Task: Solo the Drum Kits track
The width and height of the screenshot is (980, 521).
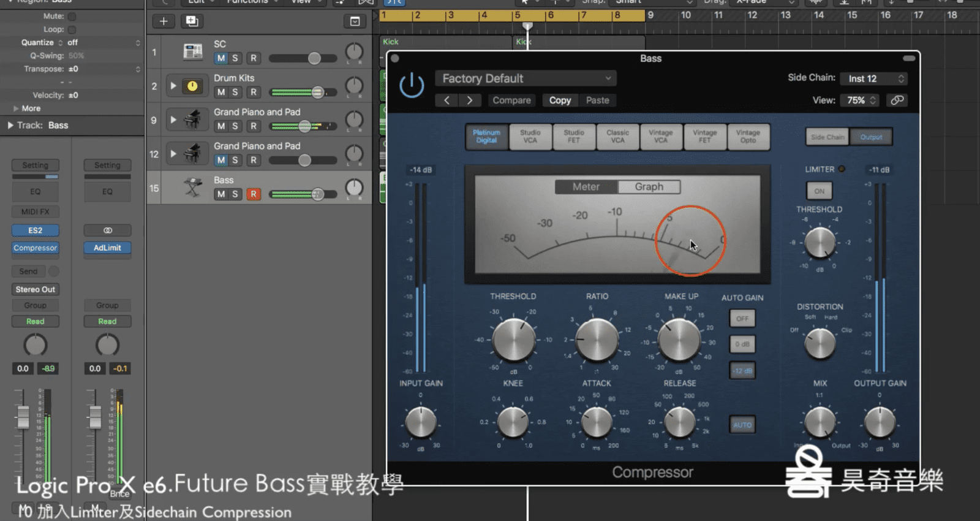Action: (235, 92)
